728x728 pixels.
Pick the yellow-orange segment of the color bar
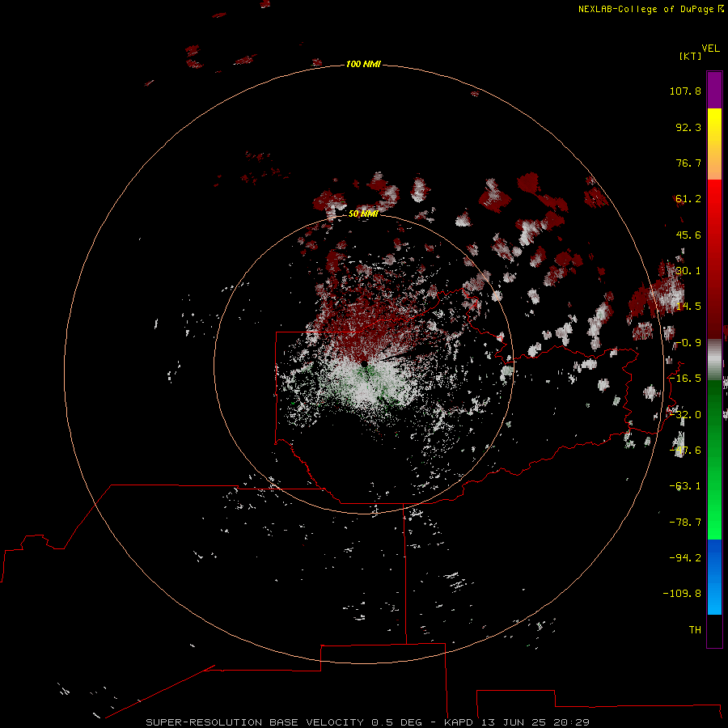714,144
